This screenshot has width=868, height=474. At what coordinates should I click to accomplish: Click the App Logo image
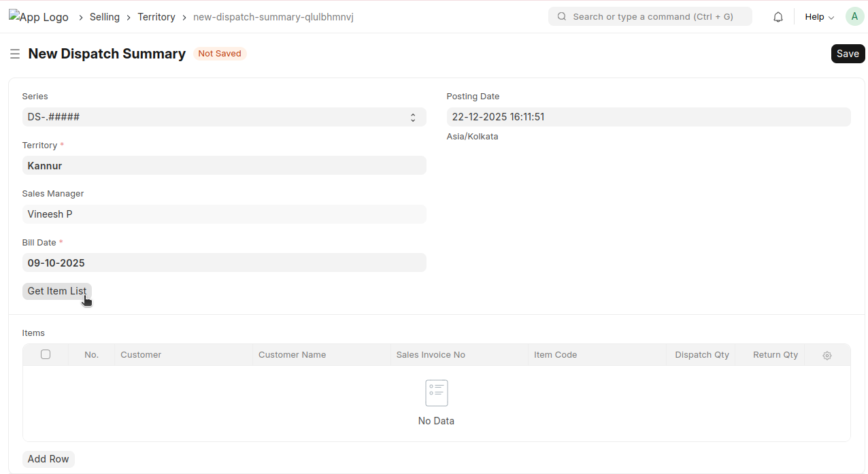[39, 17]
